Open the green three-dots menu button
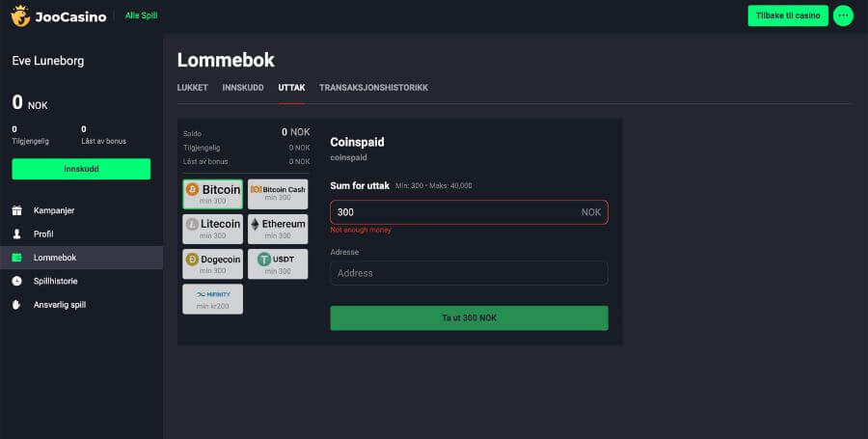 (843, 15)
